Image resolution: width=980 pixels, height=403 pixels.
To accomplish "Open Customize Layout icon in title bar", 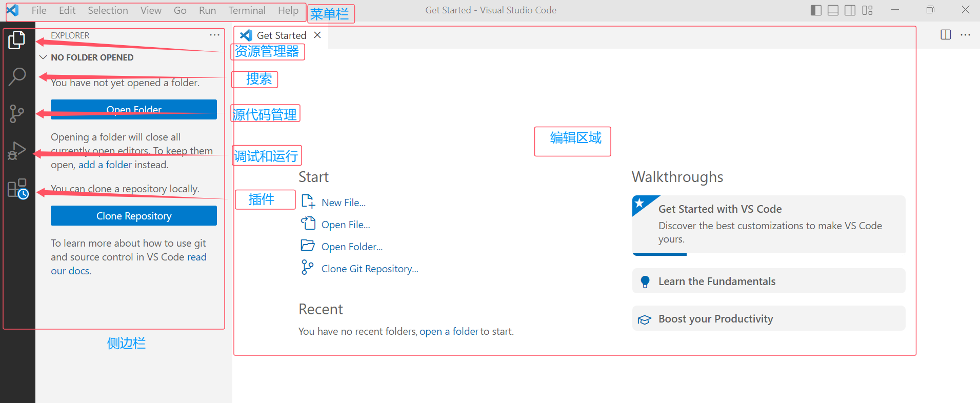I will 867,10.
